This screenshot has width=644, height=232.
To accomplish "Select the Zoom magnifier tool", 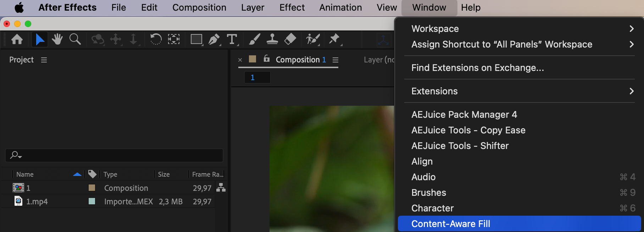I will coord(75,39).
